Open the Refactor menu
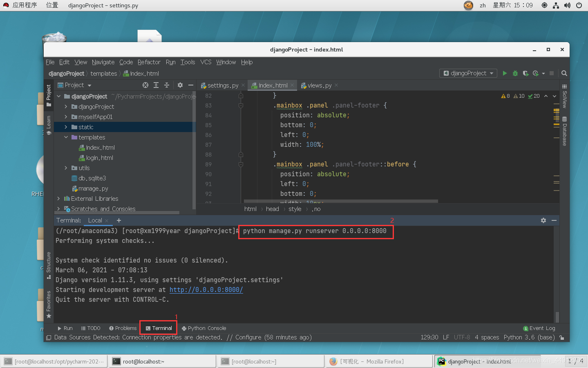The image size is (588, 368). 149,62
